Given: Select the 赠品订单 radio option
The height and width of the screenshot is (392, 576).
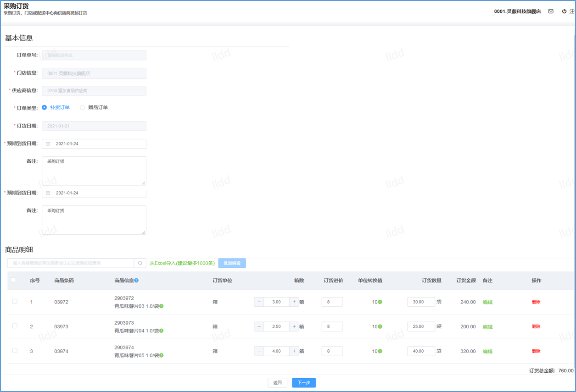Looking at the screenshot, I should tap(83, 108).
